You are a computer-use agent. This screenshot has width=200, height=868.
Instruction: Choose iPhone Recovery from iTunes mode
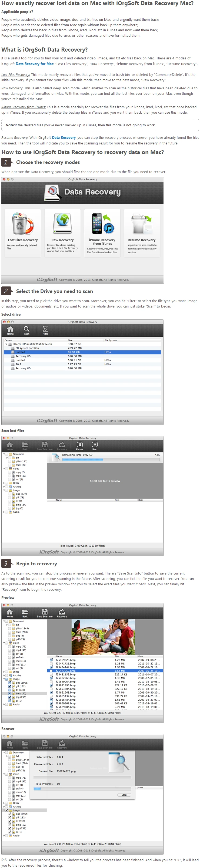102,233
